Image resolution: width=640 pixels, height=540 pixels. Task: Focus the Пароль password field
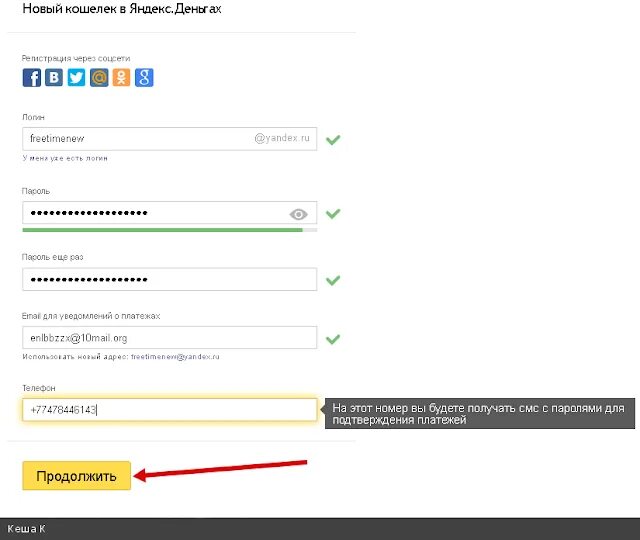[169, 213]
